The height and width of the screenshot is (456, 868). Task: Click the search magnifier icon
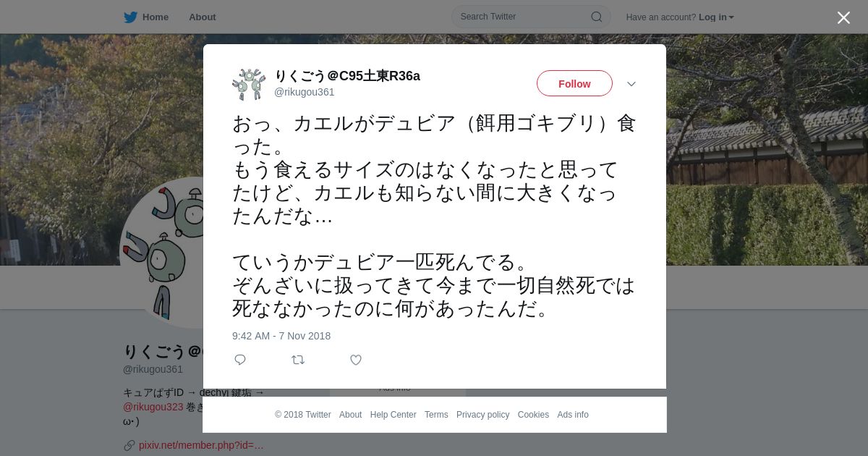[597, 17]
